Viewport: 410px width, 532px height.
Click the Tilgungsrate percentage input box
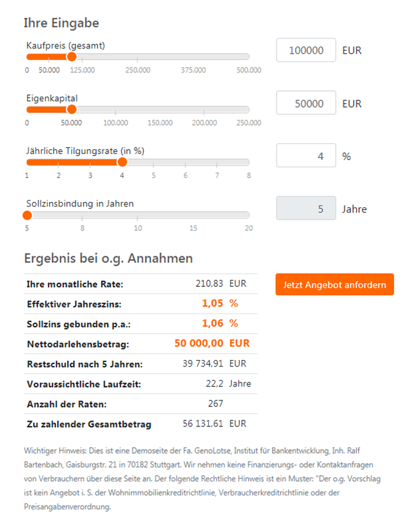[x=305, y=155]
